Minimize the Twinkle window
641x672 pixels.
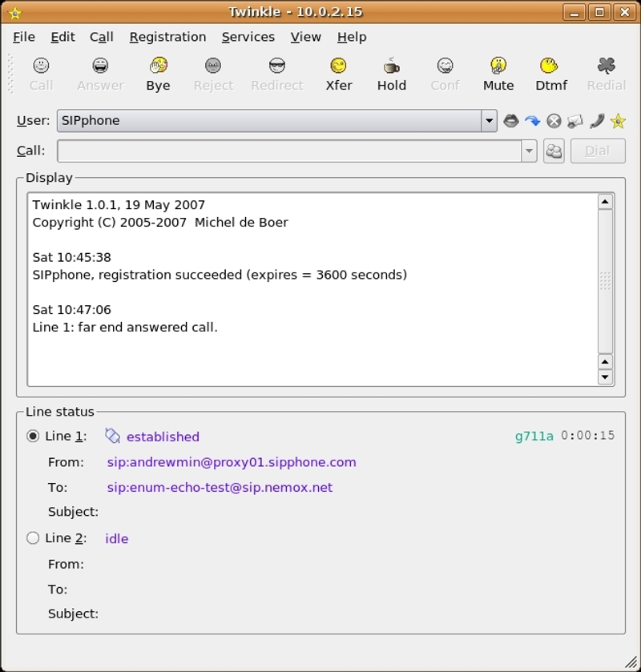(574, 13)
